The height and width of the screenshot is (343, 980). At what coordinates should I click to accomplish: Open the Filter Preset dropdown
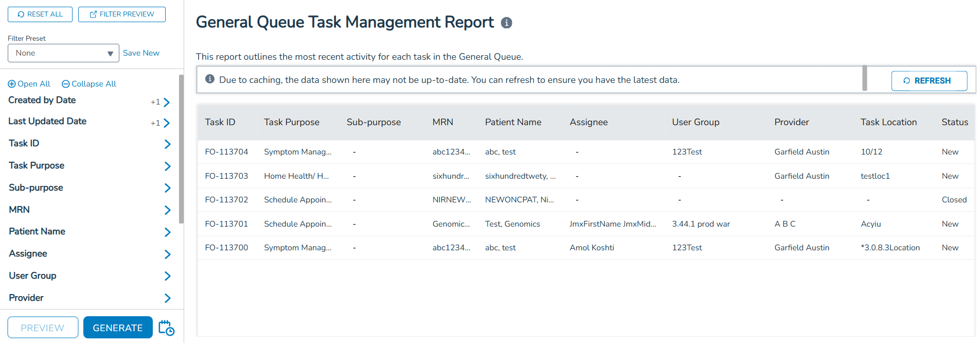tap(63, 53)
